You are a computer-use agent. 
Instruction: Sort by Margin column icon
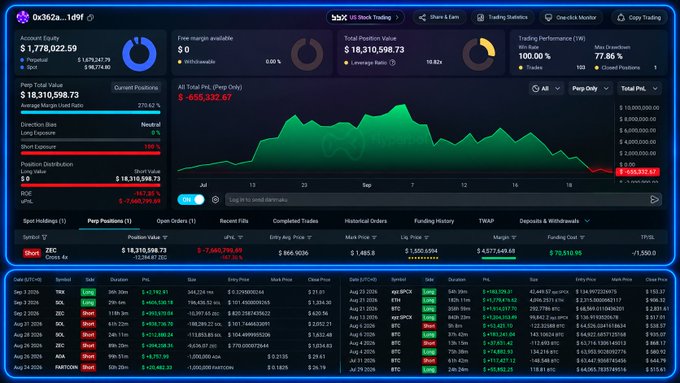514,238
